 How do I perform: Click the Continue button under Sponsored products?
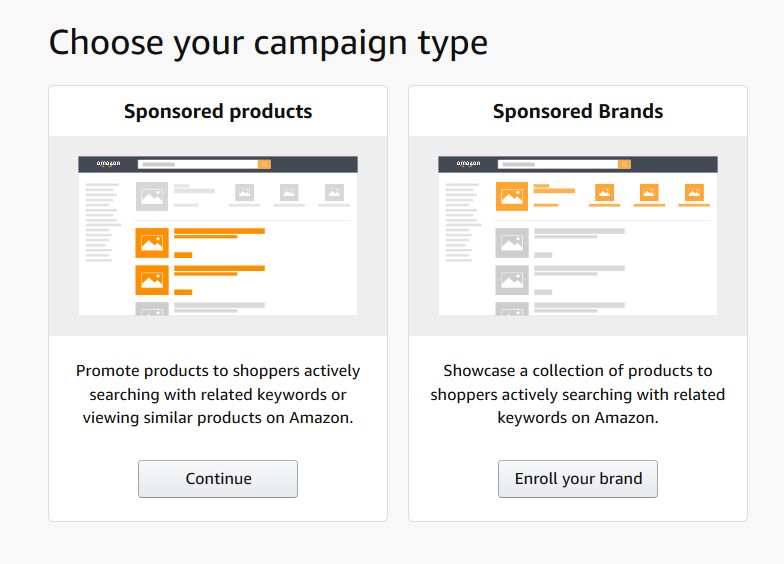pyautogui.click(x=218, y=479)
